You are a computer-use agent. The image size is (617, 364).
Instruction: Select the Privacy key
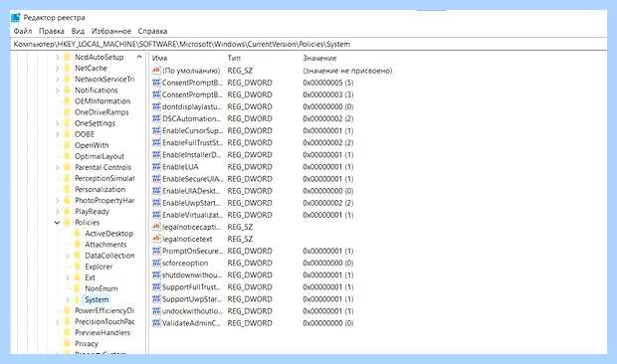(87, 343)
